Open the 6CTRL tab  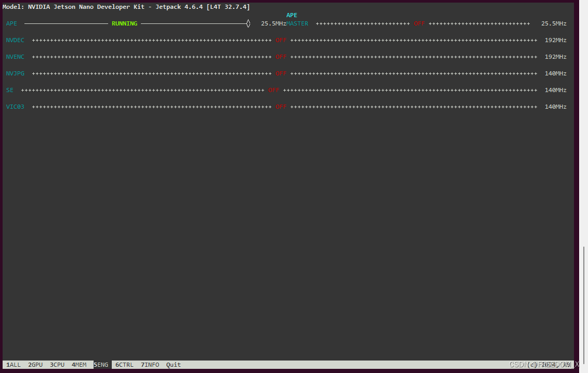point(124,365)
